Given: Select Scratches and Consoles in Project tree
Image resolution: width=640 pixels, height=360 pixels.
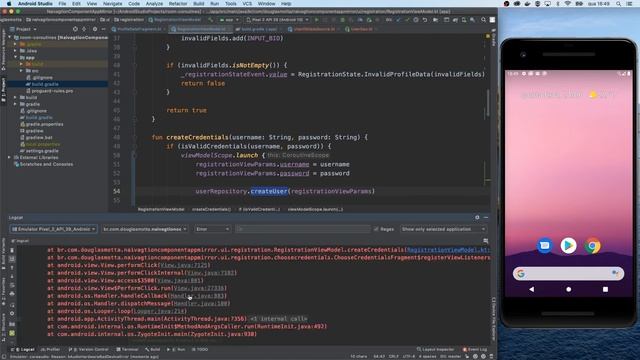Looking at the screenshot, I should click(43, 164).
